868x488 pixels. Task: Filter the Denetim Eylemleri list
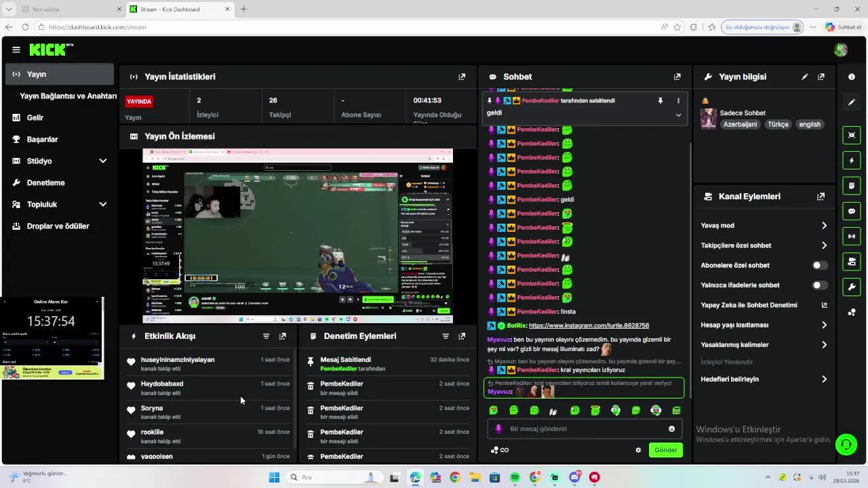[446, 336]
